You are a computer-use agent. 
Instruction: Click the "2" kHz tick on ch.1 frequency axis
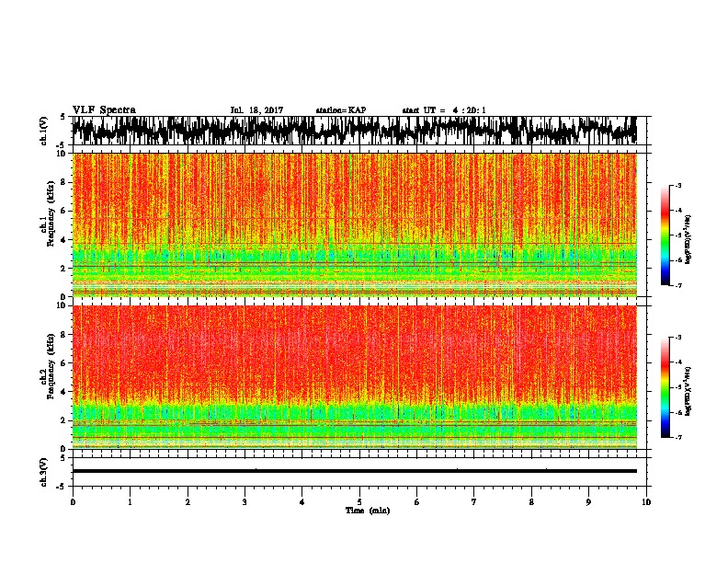[63, 268]
